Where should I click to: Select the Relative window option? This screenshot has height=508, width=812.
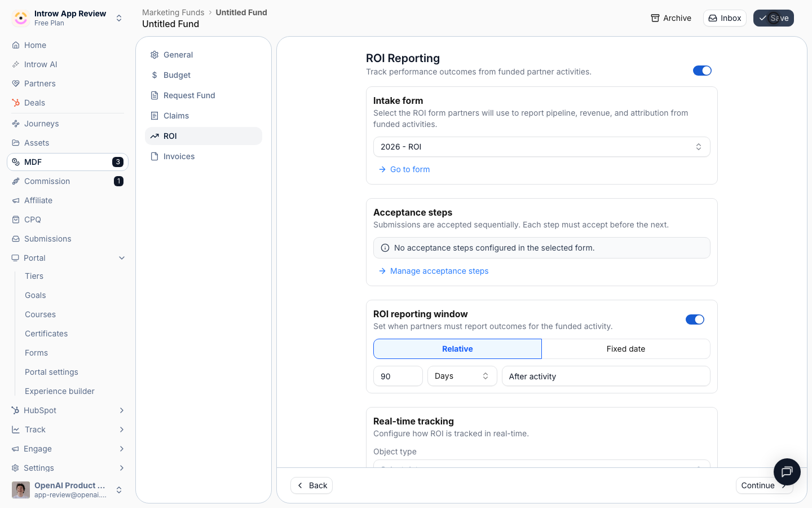click(457, 349)
